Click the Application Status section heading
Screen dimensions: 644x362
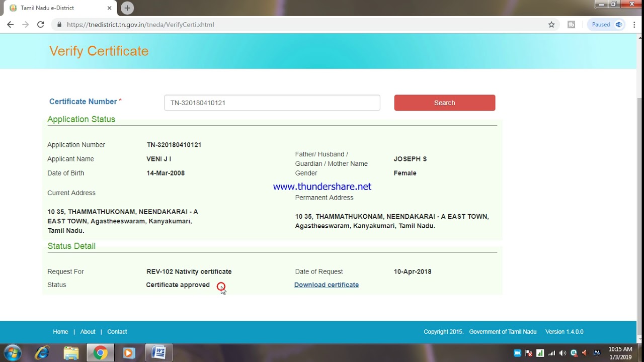pyautogui.click(x=82, y=119)
